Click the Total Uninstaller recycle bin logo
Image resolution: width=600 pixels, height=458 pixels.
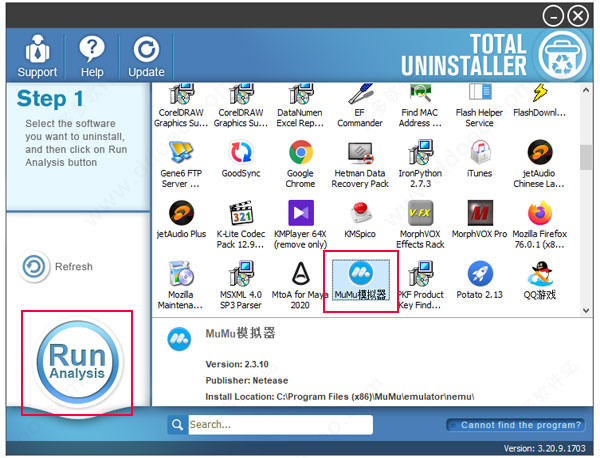pos(562,55)
